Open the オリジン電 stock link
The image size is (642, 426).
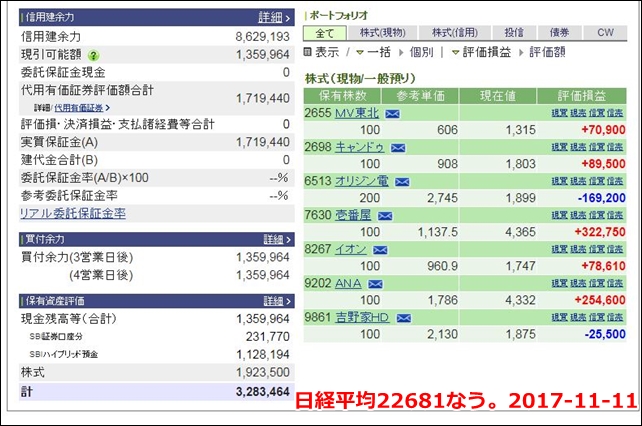coord(362,181)
